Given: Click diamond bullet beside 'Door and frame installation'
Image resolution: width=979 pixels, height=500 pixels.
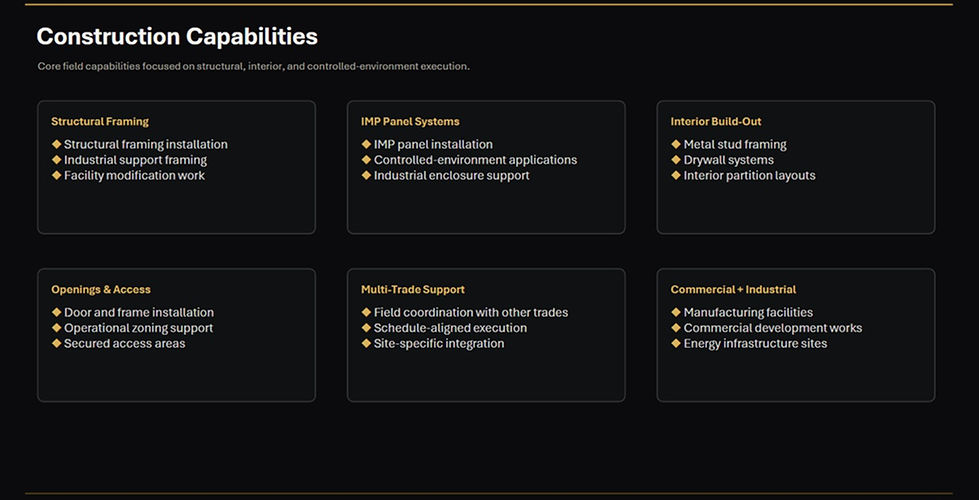Looking at the screenshot, I should [x=56, y=312].
